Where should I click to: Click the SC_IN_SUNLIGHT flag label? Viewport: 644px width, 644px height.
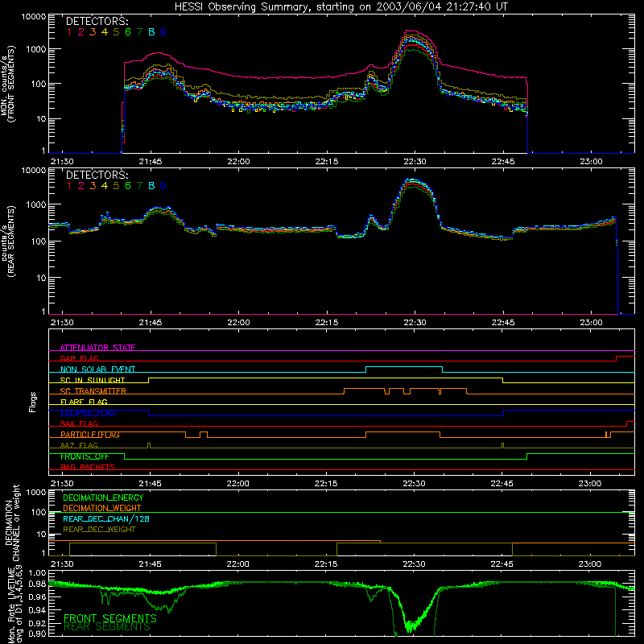(93, 380)
